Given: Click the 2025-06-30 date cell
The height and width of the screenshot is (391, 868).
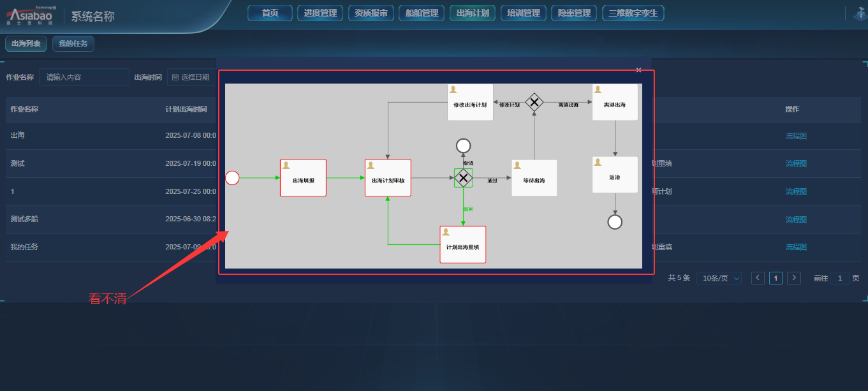Looking at the screenshot, I should pos(191,219).
